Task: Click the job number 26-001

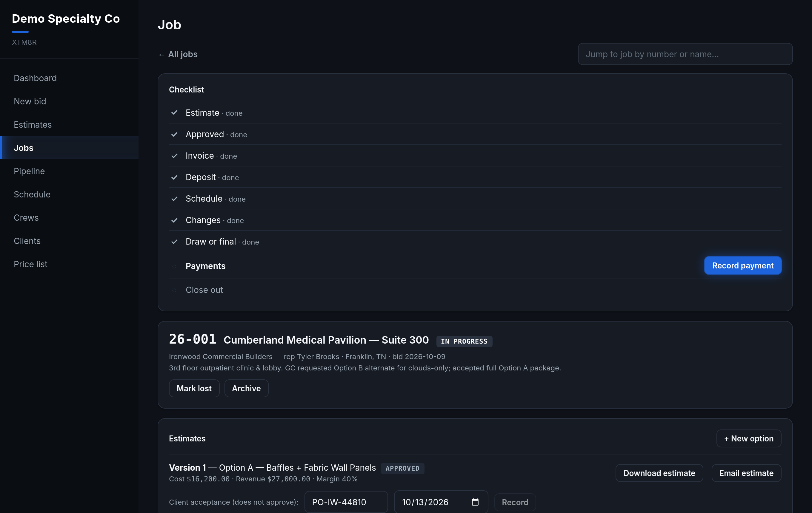Action: [193, 339]
